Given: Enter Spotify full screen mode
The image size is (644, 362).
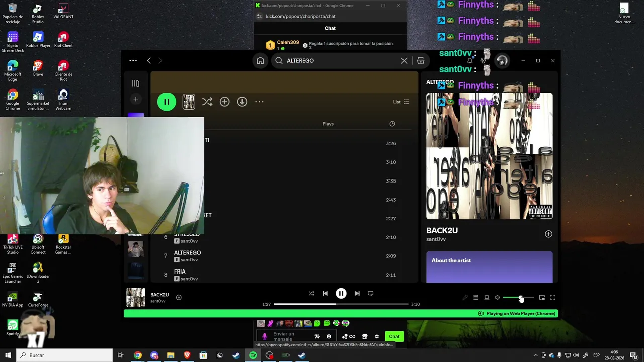Looking at the screenshot, I should (x=552, y=298).
